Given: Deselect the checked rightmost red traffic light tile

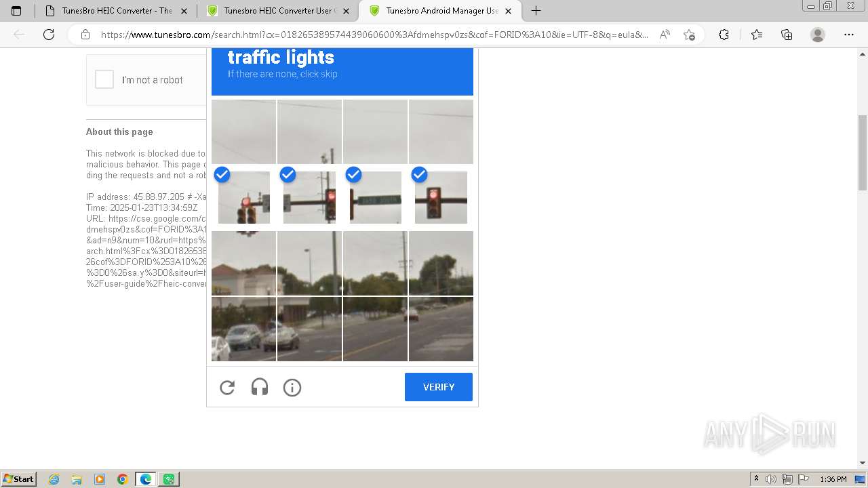Looking at the screenshot, I should click(x=441, y=197).
